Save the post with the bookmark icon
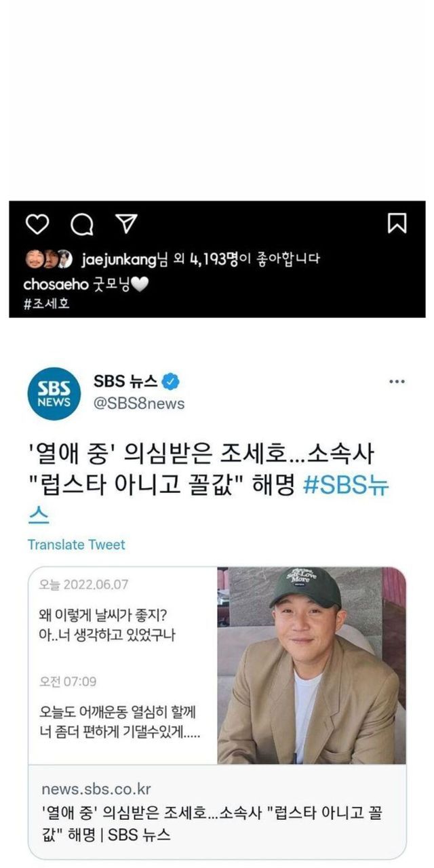The width and height of the screenshot is (434, 868). coord(397,223)
